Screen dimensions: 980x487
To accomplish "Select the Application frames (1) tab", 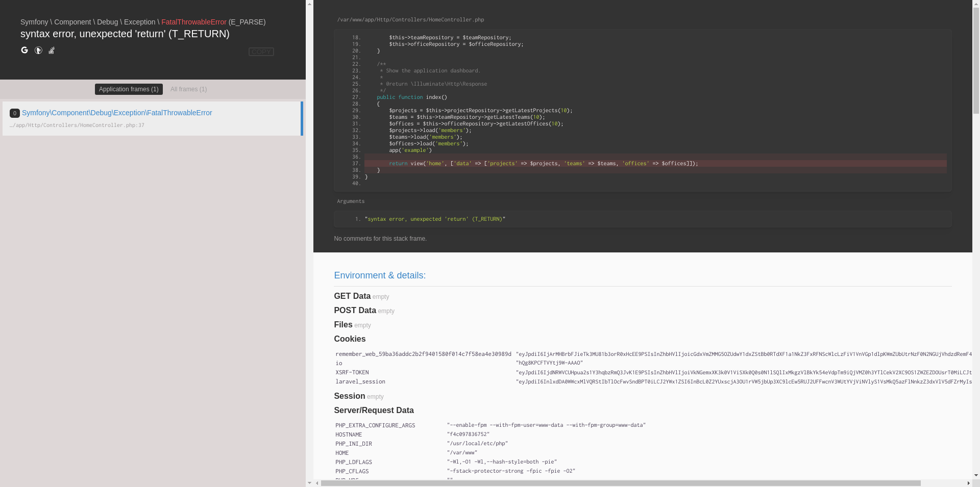I will (x=128, y=89).
